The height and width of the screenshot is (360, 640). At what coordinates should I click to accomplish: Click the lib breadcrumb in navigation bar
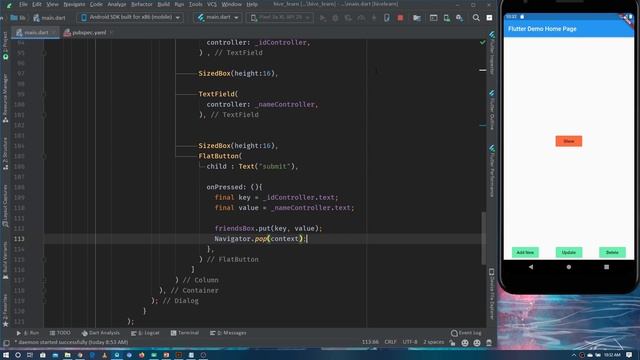click(18, 18)
